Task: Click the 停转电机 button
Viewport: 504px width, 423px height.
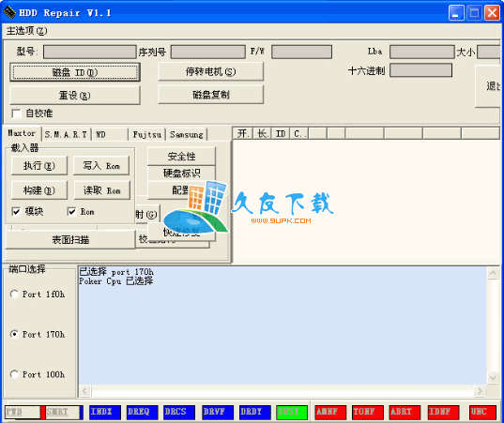Action: click(x=210, y=71)
